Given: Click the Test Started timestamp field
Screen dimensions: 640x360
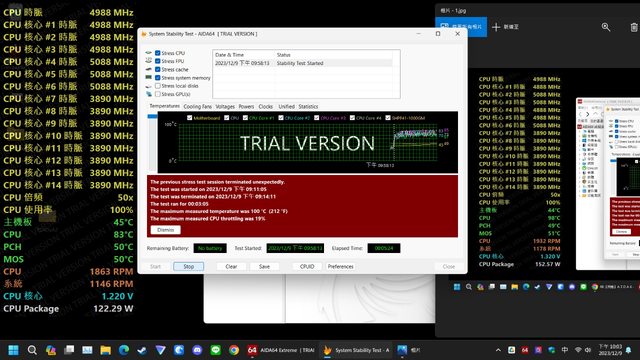Looking at the screenshot, I should (295, 248).
